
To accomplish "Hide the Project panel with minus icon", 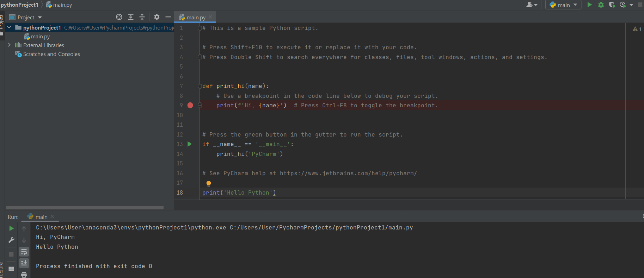I will (168, 17).
